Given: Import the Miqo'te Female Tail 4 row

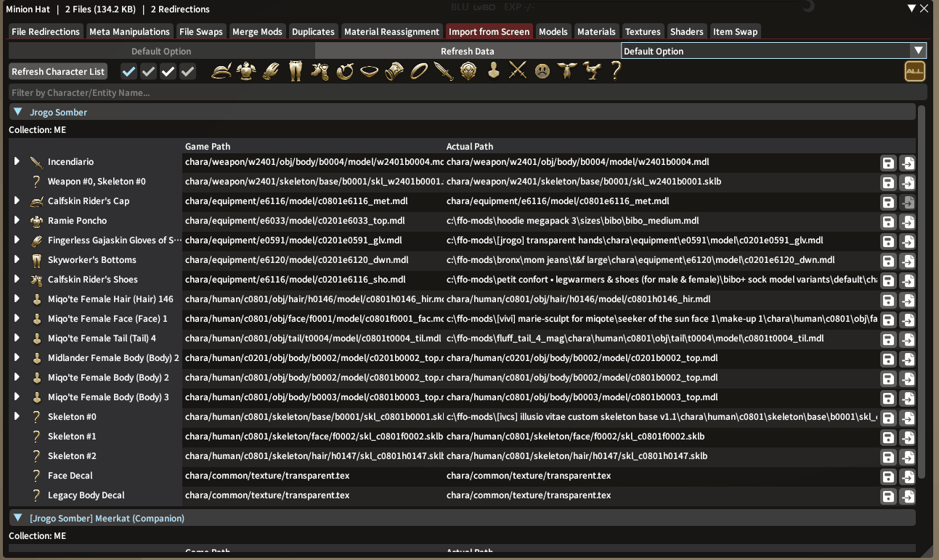Looking at the screenshot, I should 908,339.
